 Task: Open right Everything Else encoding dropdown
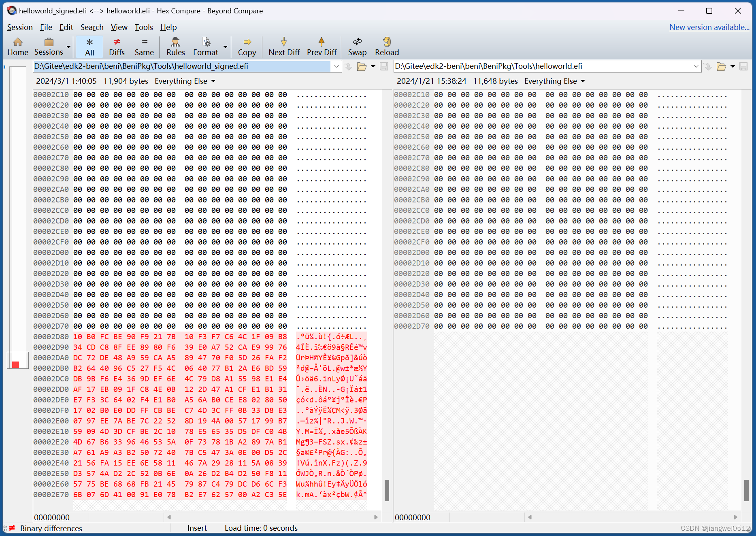(555, 81)
